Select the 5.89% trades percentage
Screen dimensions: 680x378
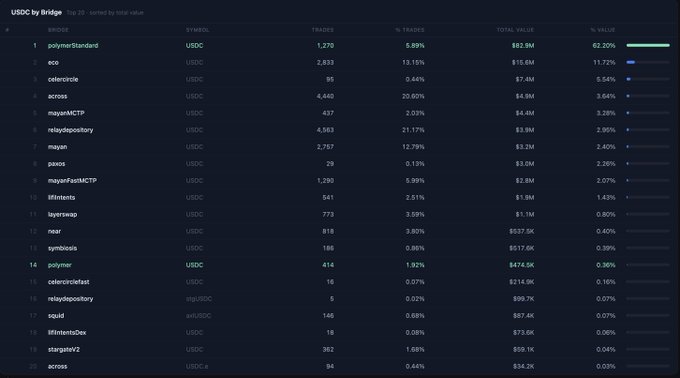pos(415,46)
